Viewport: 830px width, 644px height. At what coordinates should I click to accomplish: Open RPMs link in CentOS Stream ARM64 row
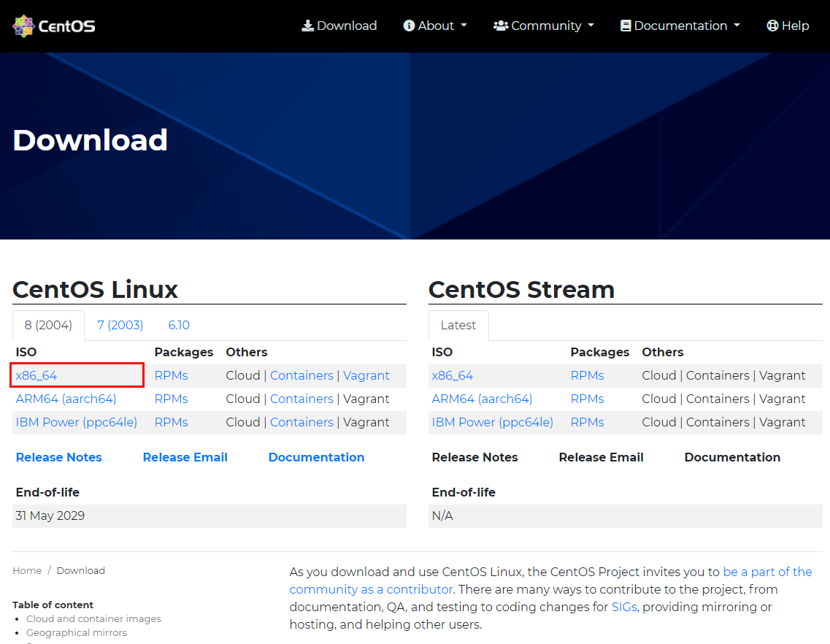(x=587, y=399)
